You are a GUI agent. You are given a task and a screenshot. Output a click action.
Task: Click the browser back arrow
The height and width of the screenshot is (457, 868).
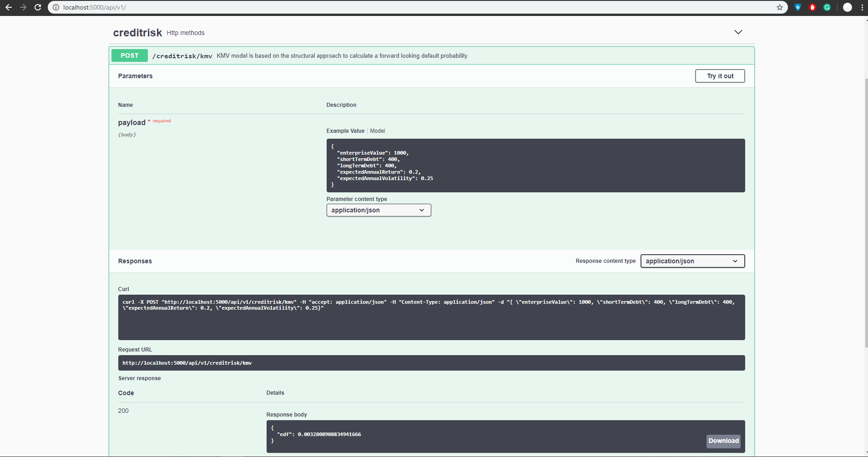[9, 7]
